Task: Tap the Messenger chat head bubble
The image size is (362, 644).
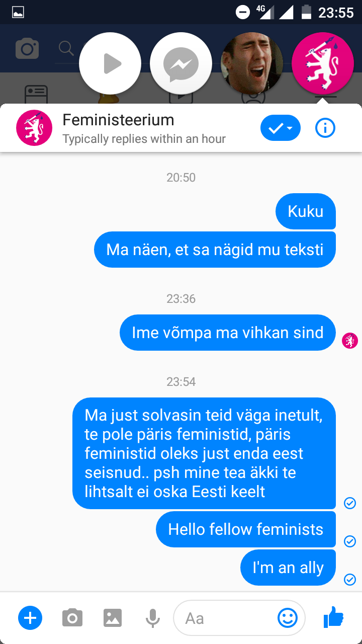Action: [x=181, y=64]
